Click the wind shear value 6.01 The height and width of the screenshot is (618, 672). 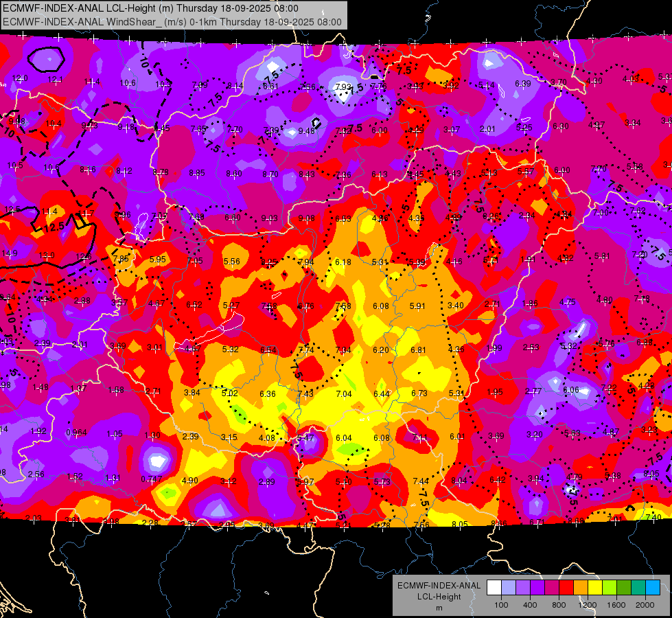pos(457,436)
